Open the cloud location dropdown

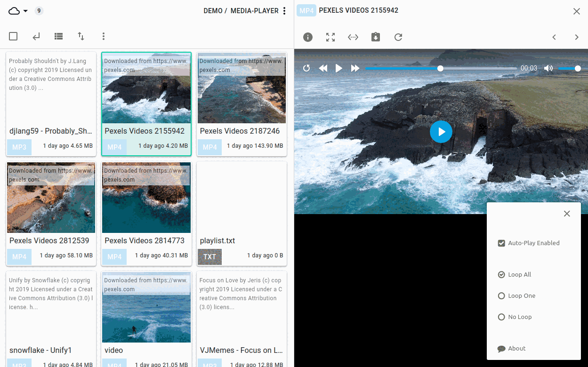point(18,11)
